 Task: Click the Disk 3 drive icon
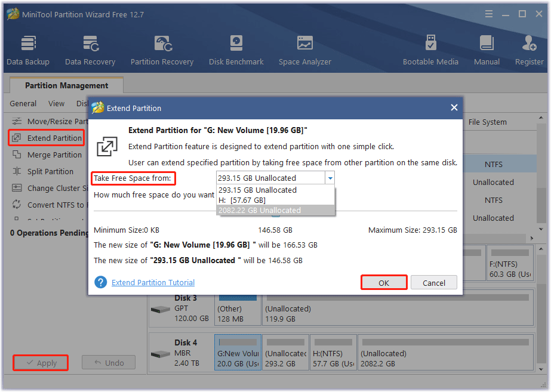tap(161, 310)
